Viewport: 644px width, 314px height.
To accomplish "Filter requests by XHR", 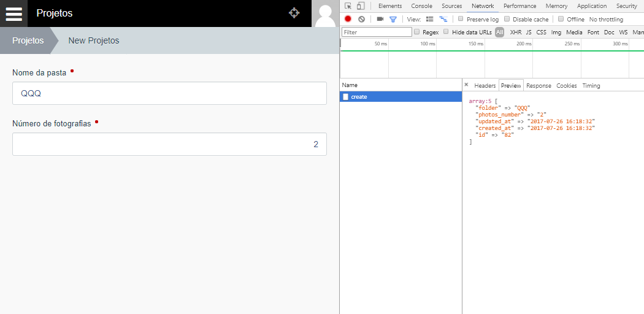I will click(x=515, y=32).
